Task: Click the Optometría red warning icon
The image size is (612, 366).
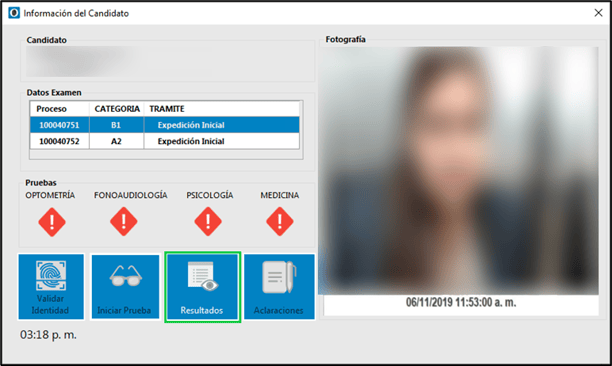Action: pos(52,222)
